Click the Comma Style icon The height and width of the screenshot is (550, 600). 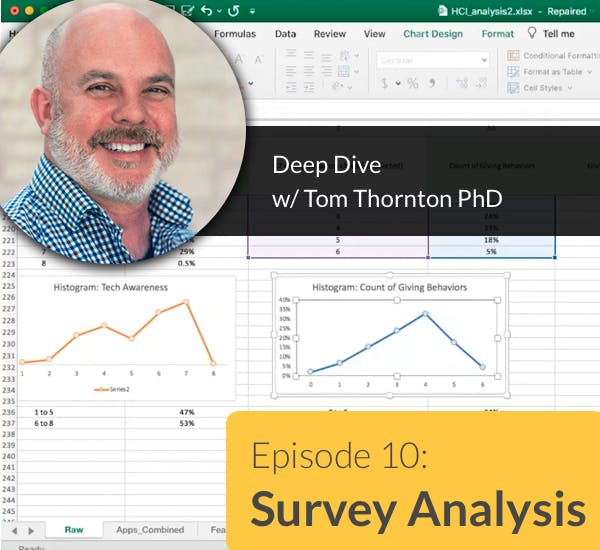click(x=432, y=83)
